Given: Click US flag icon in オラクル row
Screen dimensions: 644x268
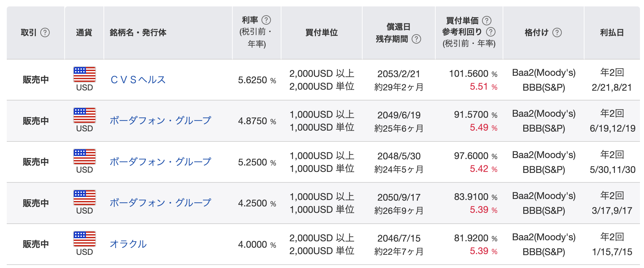Looking at the screenshot, I should click(85, 239).
